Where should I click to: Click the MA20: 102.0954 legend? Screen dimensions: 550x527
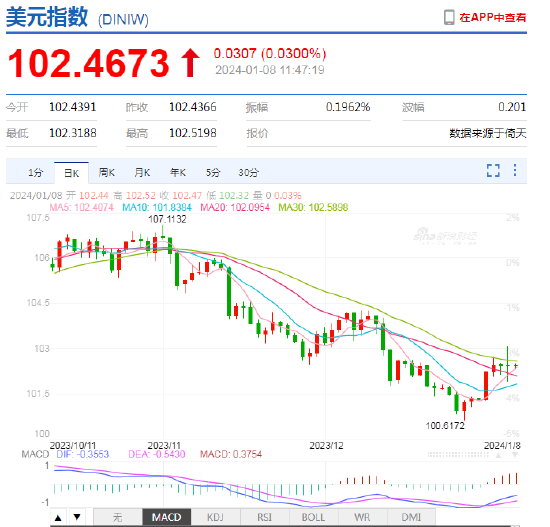coord(235,207)
